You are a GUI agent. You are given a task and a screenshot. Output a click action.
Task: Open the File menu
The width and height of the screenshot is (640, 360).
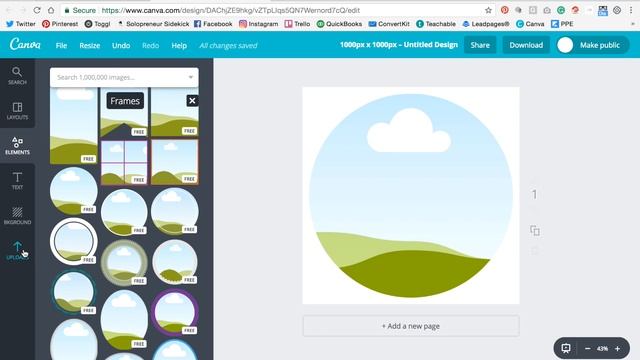[x=61, y=45]
